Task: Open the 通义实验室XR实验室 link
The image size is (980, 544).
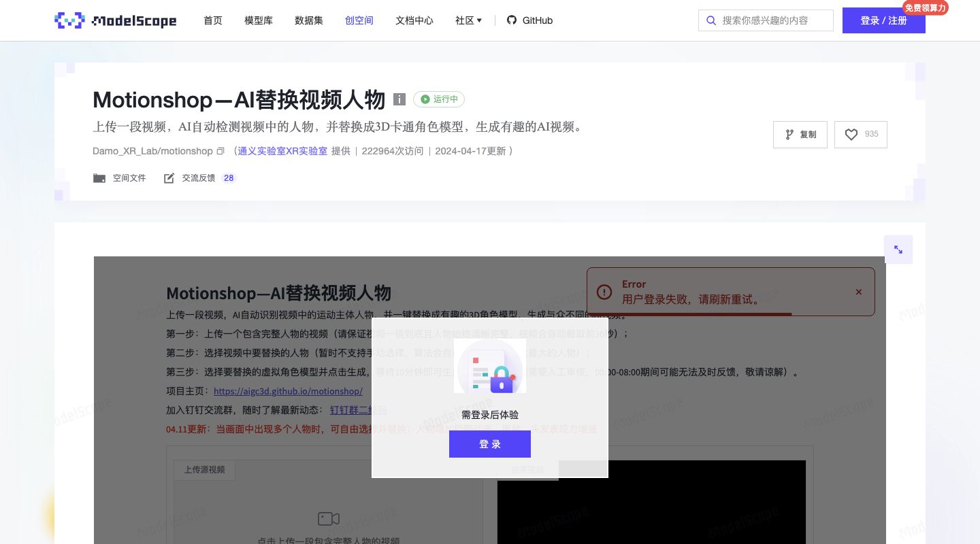Action: [x=282, y=151]
